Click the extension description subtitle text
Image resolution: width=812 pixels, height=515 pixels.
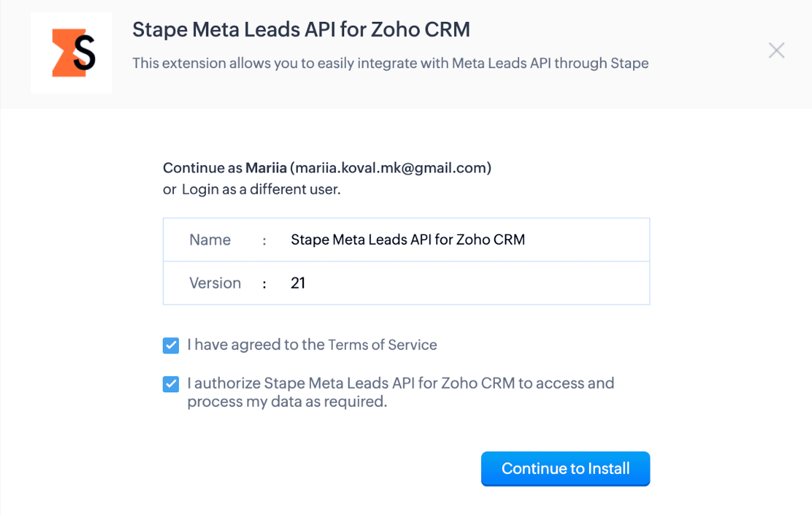coord(390,63)
